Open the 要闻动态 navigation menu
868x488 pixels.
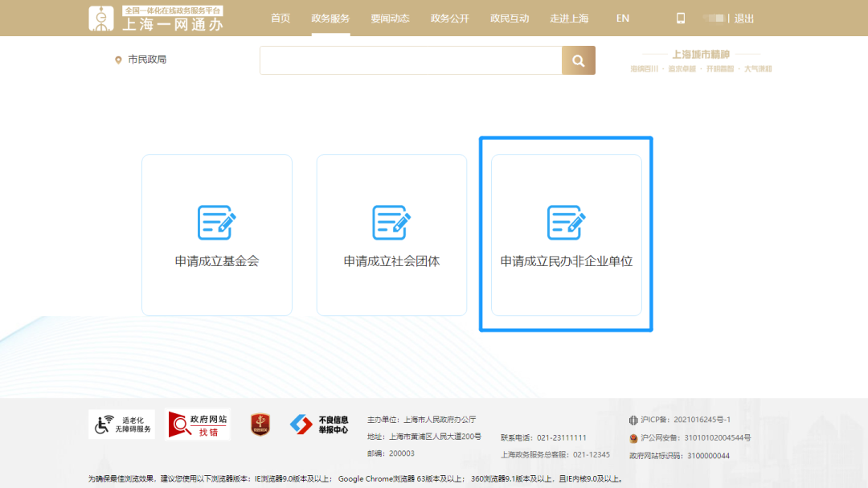(x=390, y=18)
